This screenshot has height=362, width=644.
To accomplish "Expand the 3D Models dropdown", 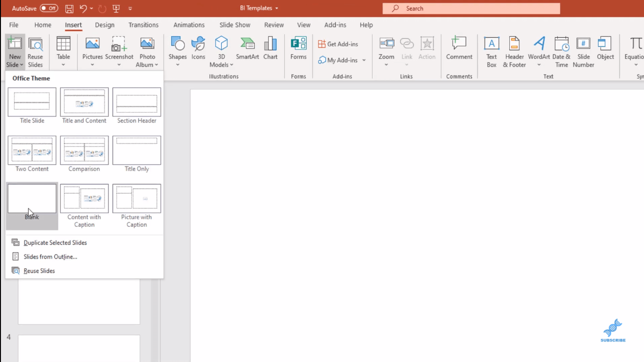I will [231, 65].
